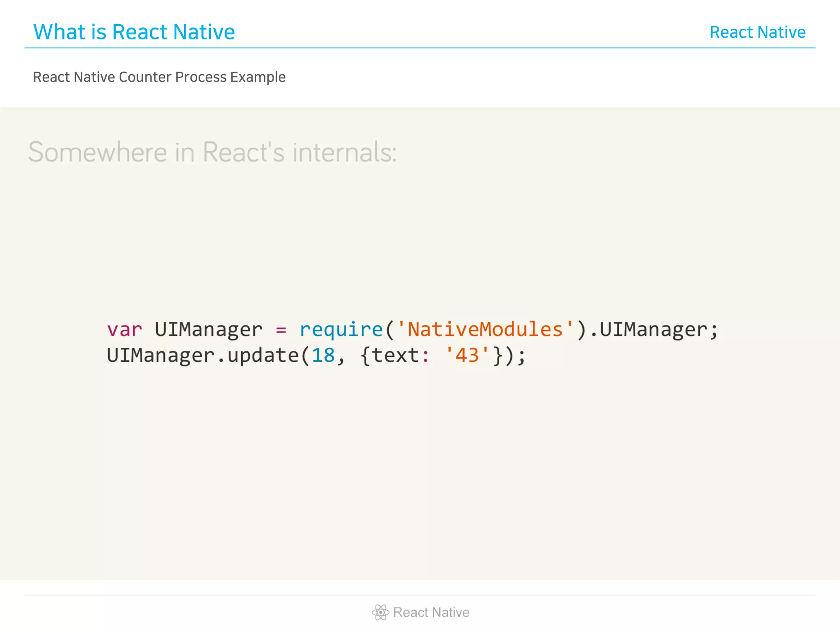Viewport: 840px width, 630px height.
Task: Click the React atom logo in footer
Action: click(381, 612)
